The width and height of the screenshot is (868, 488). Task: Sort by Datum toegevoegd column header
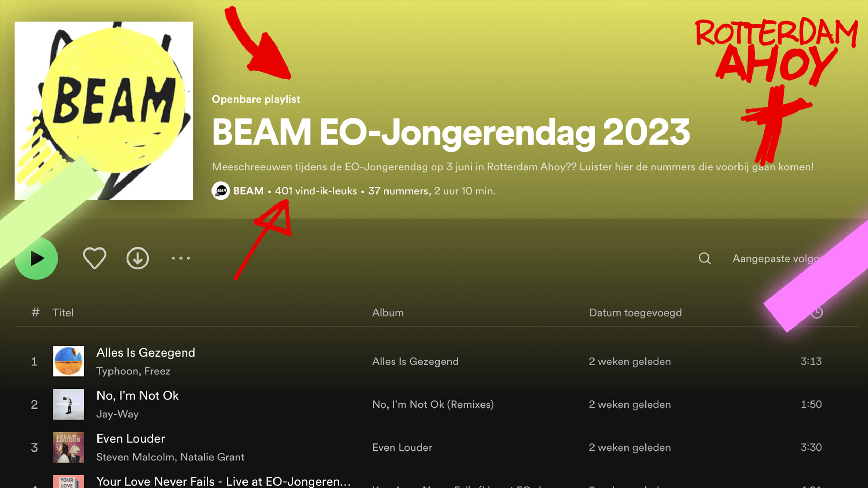click(635, 312)
